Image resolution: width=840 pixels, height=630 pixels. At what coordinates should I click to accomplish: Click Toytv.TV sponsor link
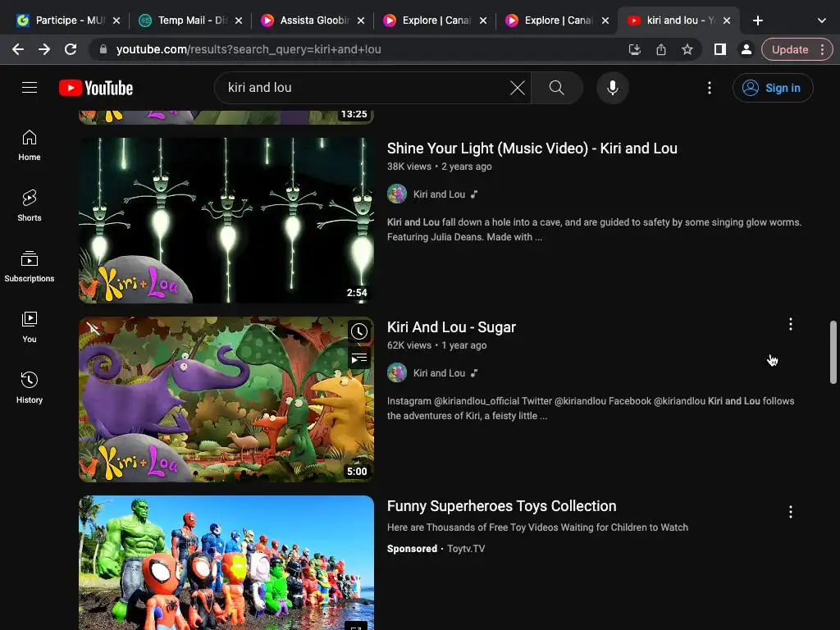(466, 549)
